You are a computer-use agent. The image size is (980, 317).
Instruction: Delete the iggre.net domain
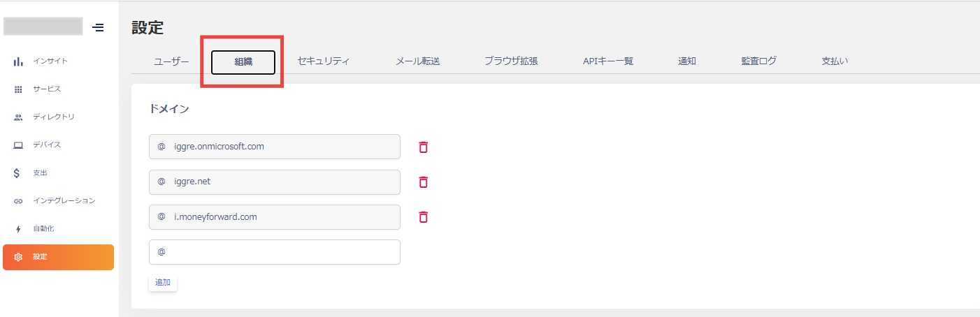(423, 182)
